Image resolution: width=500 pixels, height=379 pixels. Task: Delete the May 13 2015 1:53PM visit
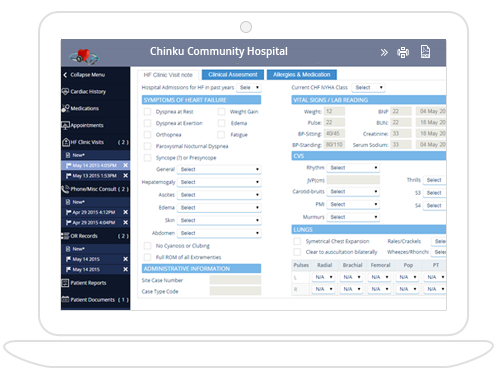click(126, 176)
